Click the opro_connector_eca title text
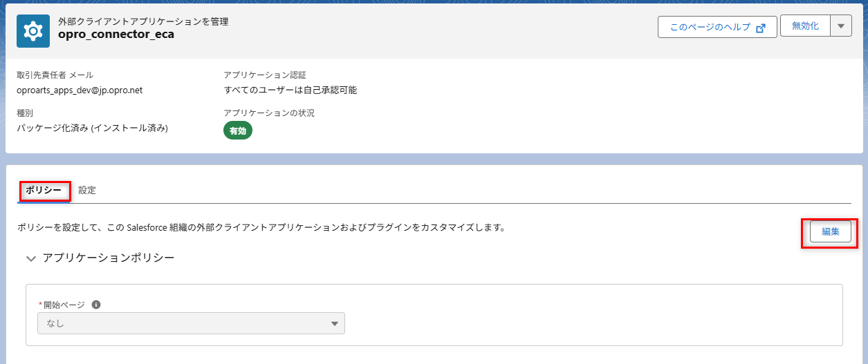868x364 pixels. (x=116, y=35)
